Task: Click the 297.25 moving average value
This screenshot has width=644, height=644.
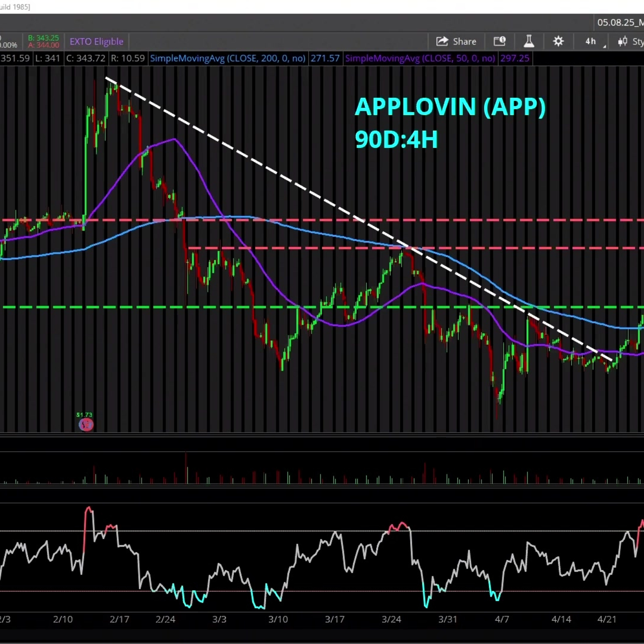Action: click(x=515, y=58)
